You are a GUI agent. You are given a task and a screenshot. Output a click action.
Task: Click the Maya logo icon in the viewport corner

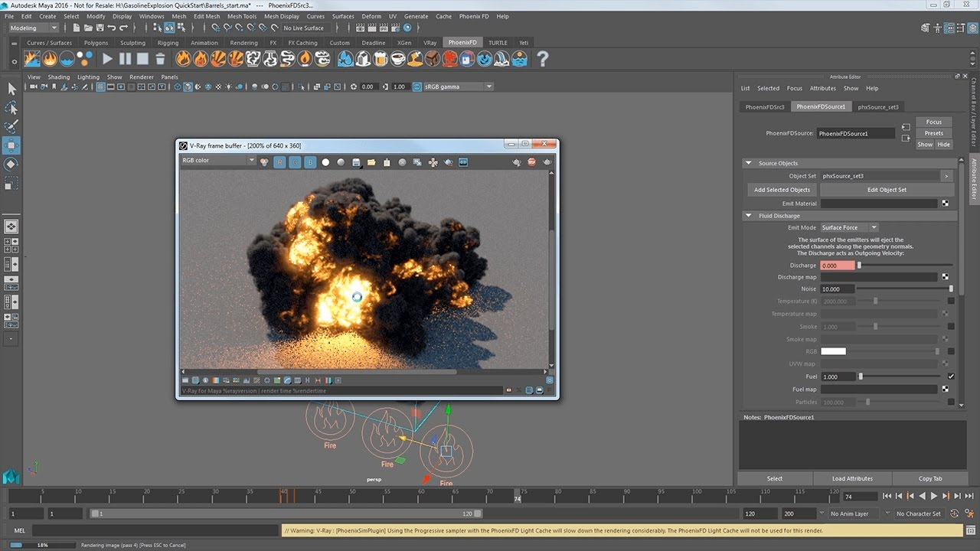coord(11,477)
